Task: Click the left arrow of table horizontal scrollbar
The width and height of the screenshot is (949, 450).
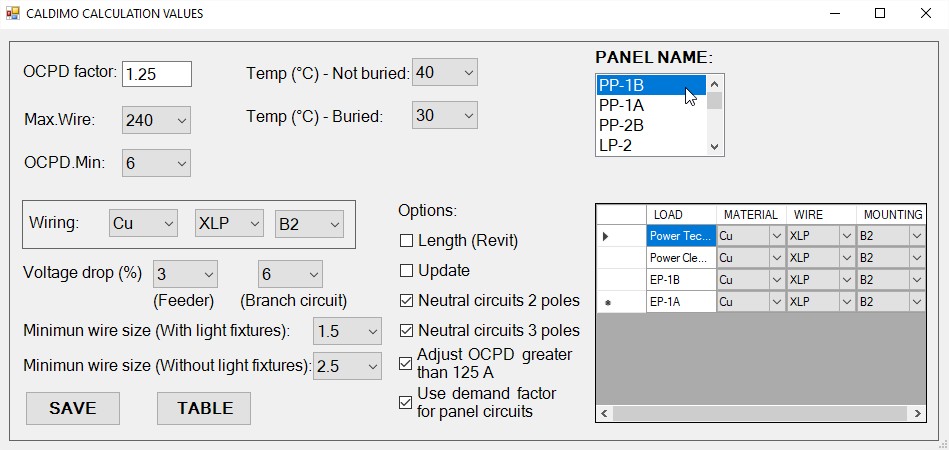Action: click(603, 413)
